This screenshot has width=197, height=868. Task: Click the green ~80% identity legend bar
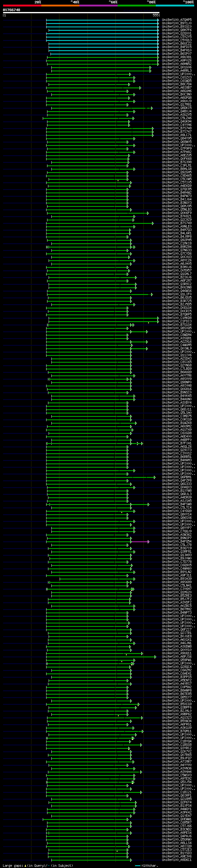click(x=137, y=6)
